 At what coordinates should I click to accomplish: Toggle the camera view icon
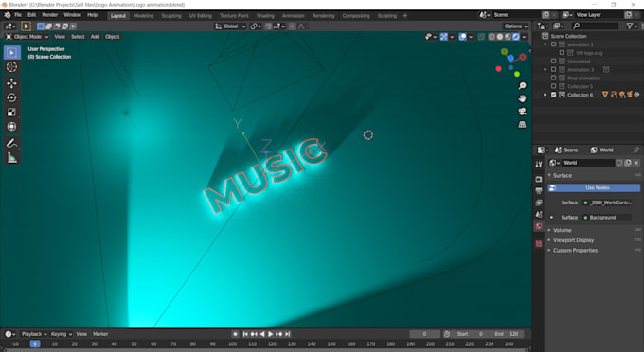[522, 111]
